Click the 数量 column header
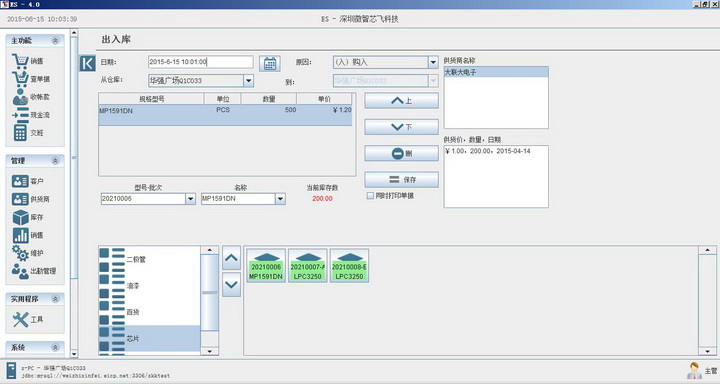The width and height of the screenshot is (720, 384). [269, 99]
